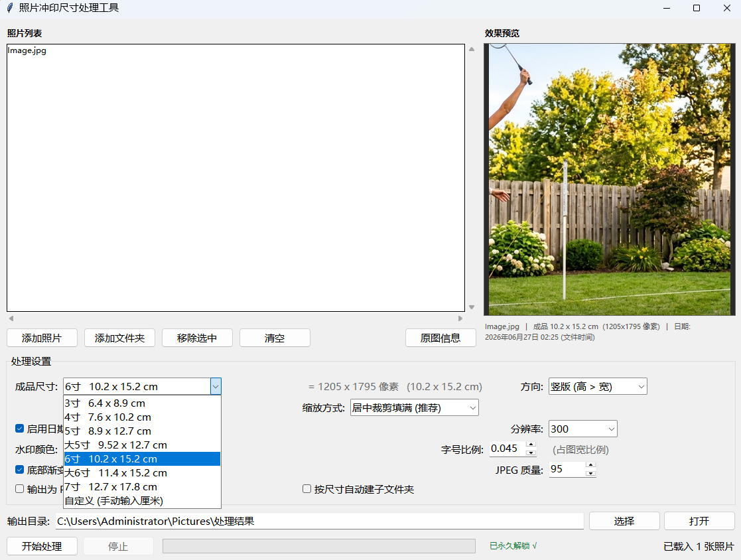Viewport: 741px width, 560px height.
Task: Collapse the 成品尺寸 dropdown arrow
Action: pos(216,387)
